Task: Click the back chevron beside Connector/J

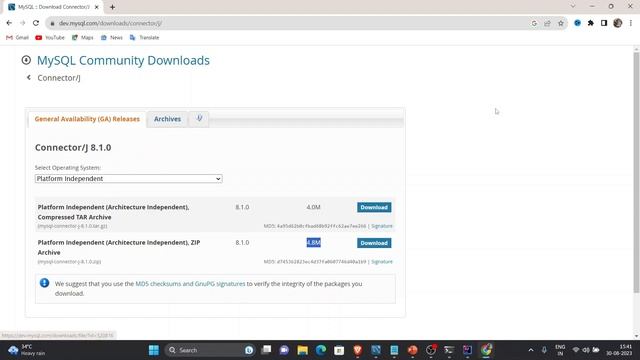Action: pyautogui.click(x=29, y=78)
